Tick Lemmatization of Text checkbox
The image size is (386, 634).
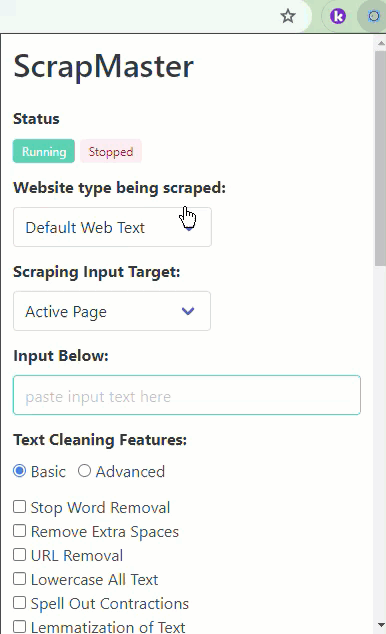(19, 626)
